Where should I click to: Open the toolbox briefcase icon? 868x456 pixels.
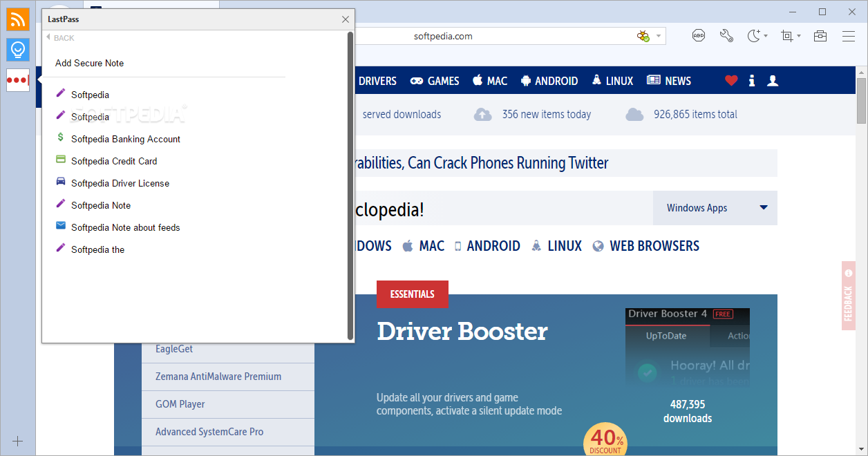tap(820, 36)
